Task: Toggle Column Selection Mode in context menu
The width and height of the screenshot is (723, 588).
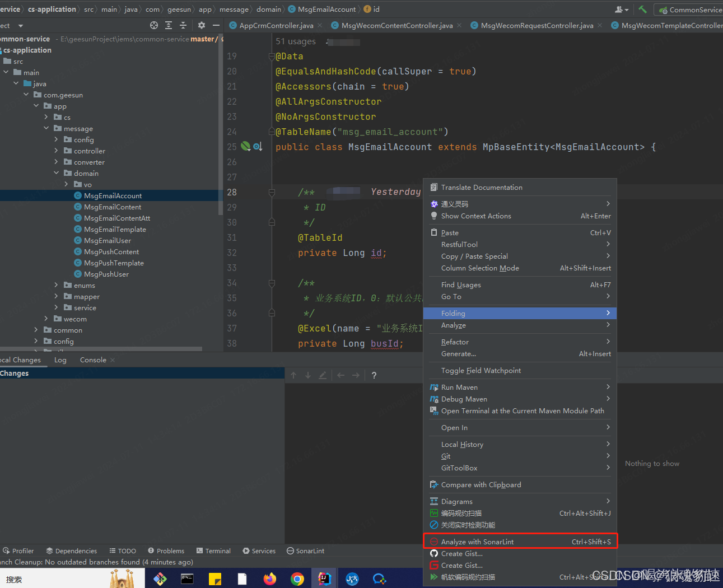Action: point(520,268)
